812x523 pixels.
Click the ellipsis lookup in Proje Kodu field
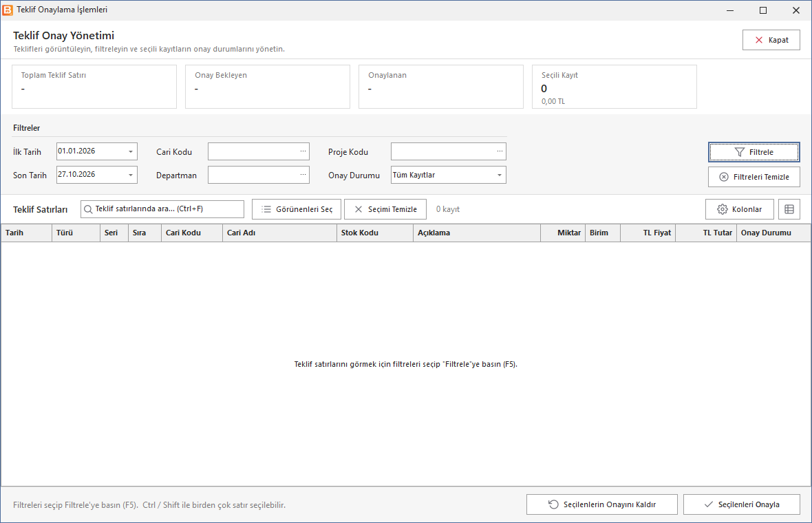pyautogui.click(x=500, y=151)
